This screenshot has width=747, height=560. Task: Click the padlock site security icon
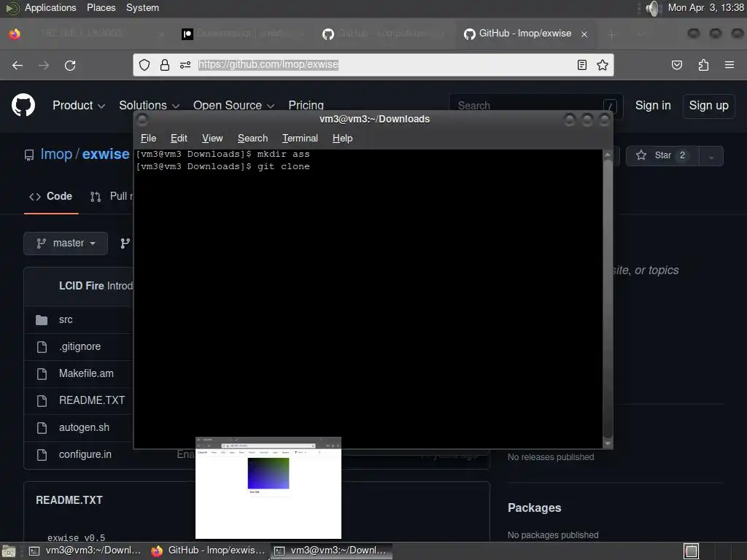pyautogui.click(x=165, y=65)
